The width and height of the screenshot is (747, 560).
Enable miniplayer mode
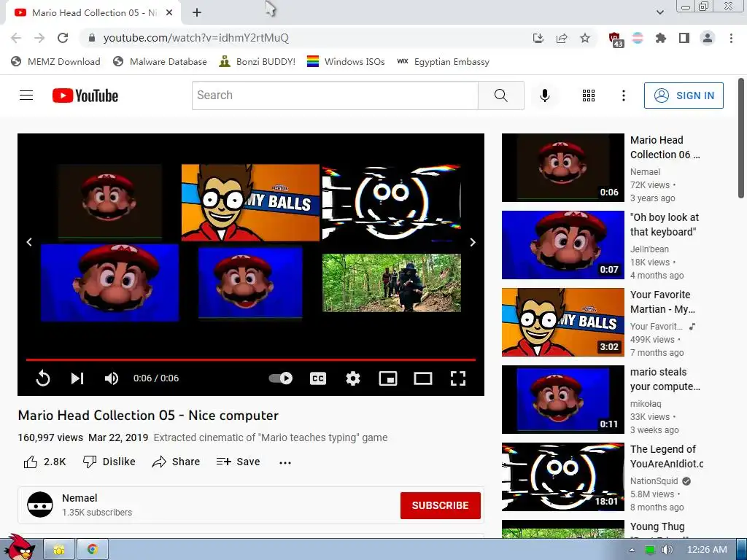pyautogui.click(x=388, y=378)
